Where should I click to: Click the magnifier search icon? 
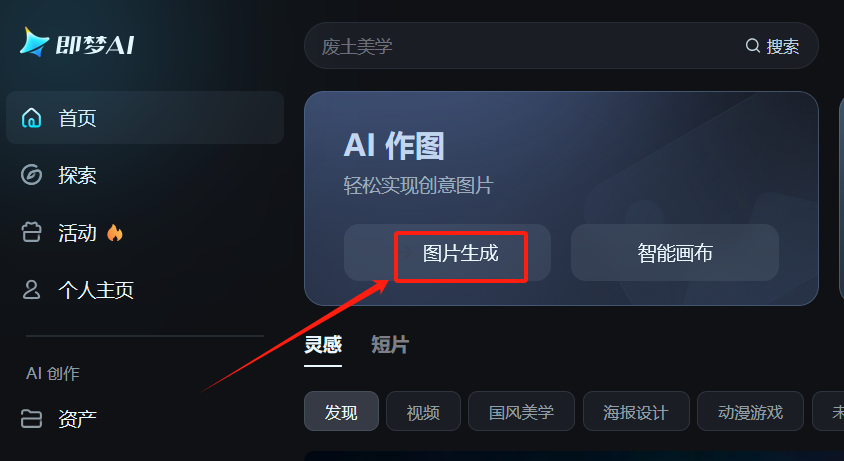point(752,45)
